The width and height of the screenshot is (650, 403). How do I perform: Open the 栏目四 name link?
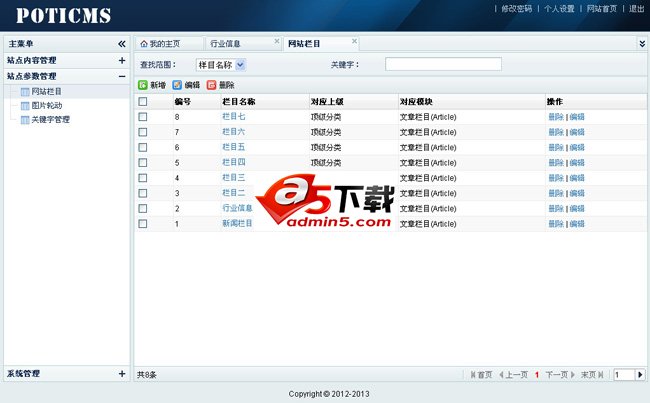pos(233,162)
